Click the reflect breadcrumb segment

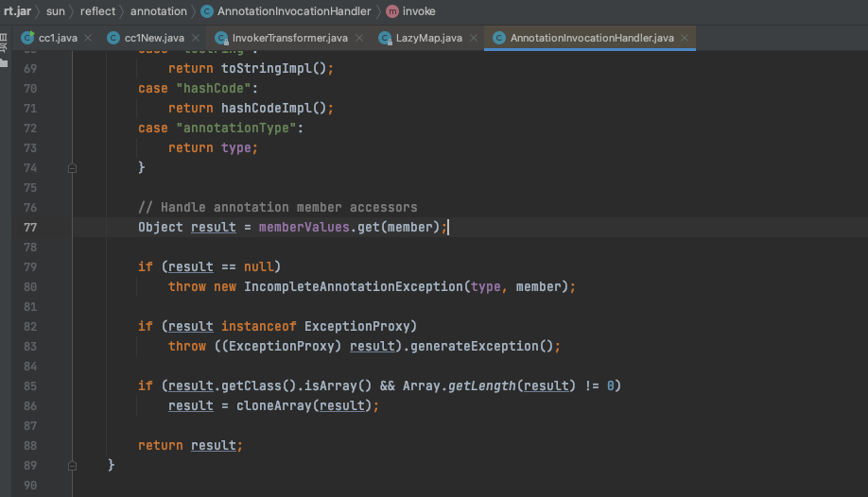(97, 11)
